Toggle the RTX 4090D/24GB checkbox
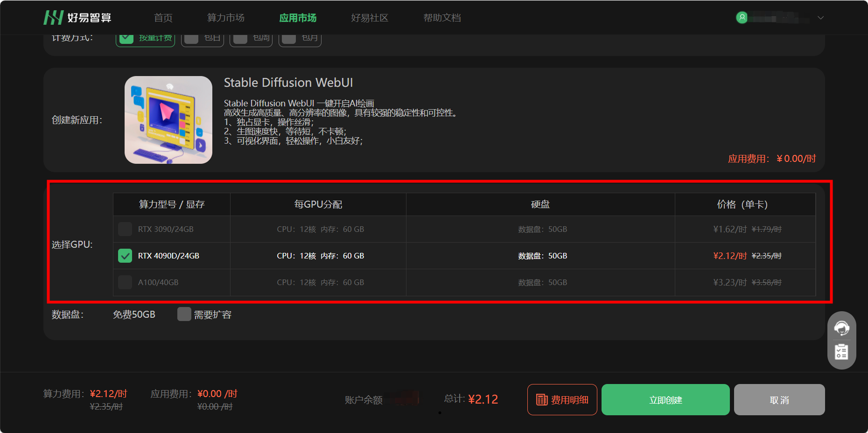 point(125,256)
